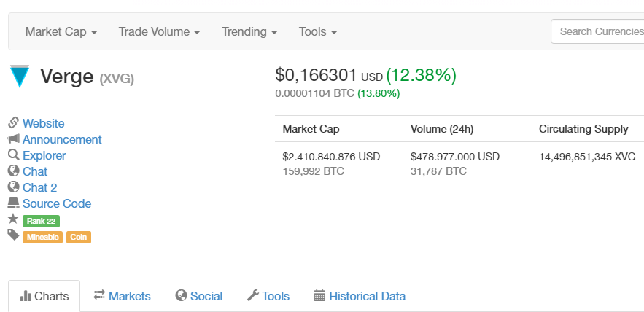Expand the Trending dropdown

coord(249,32)
